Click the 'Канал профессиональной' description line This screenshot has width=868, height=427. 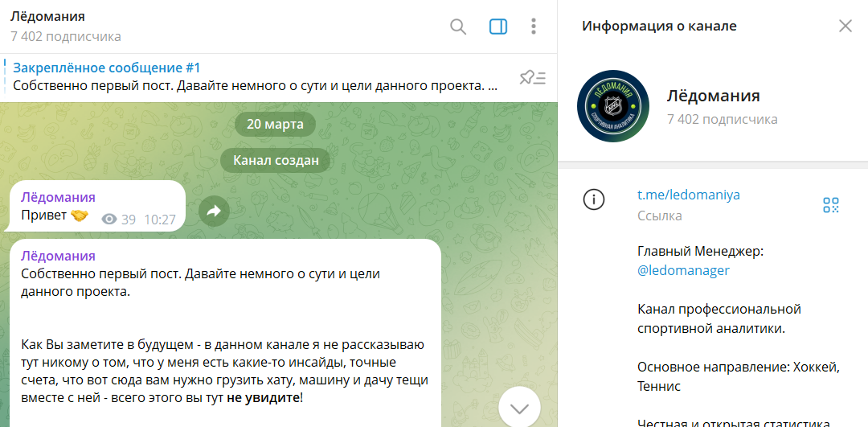(x=719, y=309)
